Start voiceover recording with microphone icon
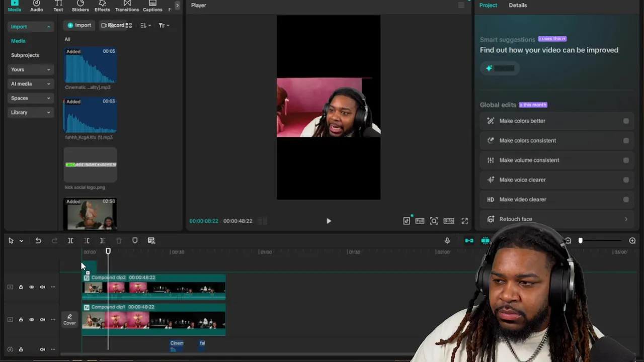Screen dimensions: 644x362 coord(447,241)
